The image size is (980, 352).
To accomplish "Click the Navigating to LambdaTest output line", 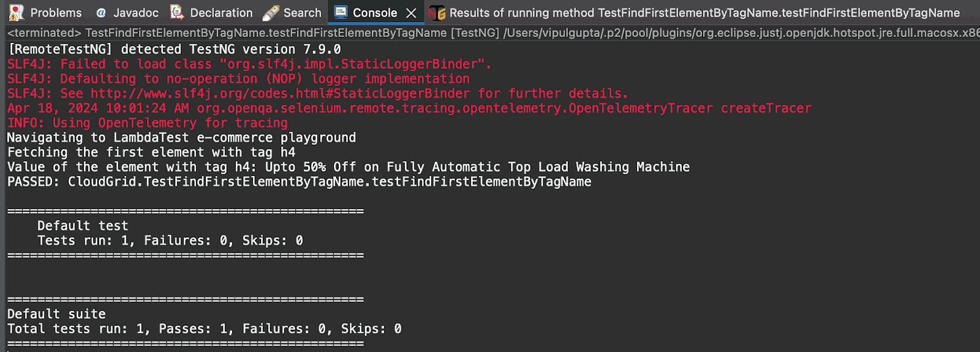I will (x=181, y=138).
